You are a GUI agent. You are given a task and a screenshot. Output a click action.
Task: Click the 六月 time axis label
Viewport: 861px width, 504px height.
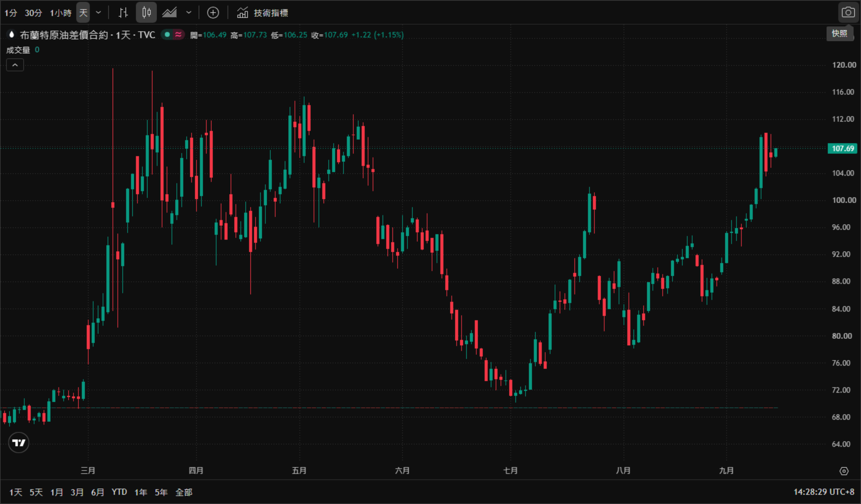tap(402, 471)
